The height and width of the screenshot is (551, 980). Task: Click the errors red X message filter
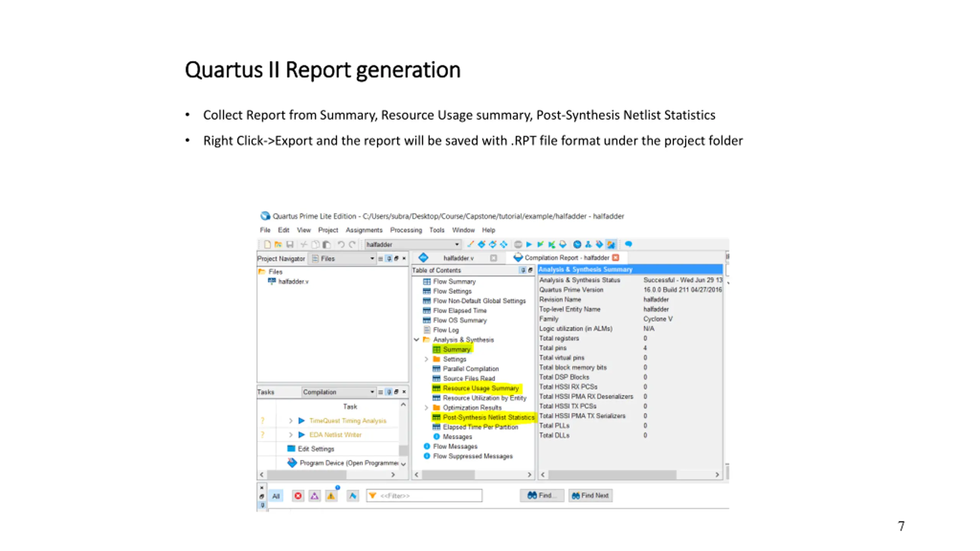(298, 496)
